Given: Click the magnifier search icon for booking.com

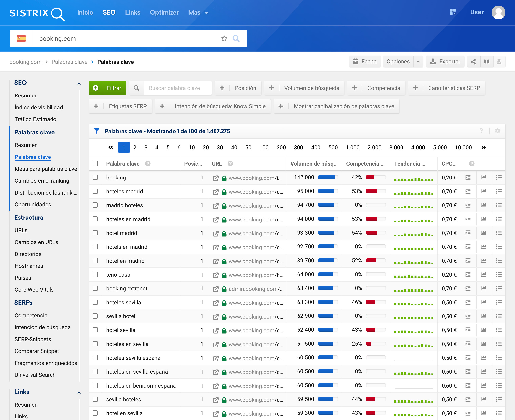Looking at the screenshot, I should [x=236, y=38].
